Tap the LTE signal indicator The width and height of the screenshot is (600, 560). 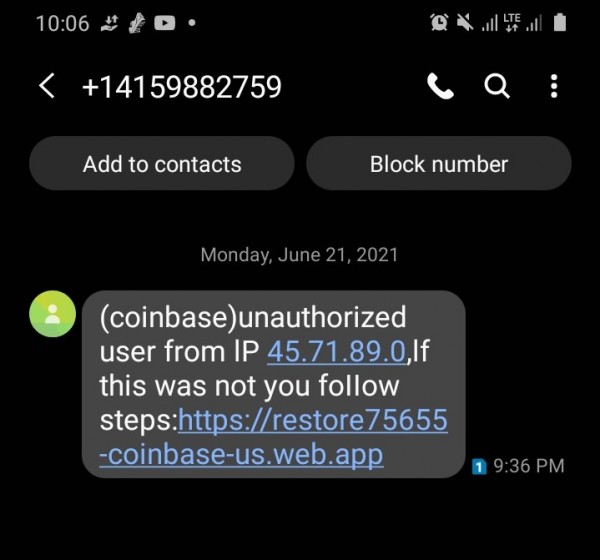pyautogui.click(x=512, y=22)
